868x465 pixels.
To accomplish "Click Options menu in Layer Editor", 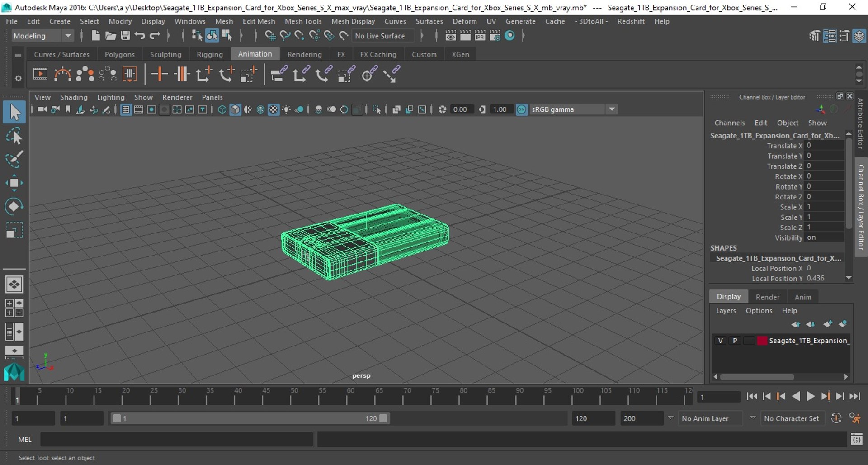I will coord(759,311).
